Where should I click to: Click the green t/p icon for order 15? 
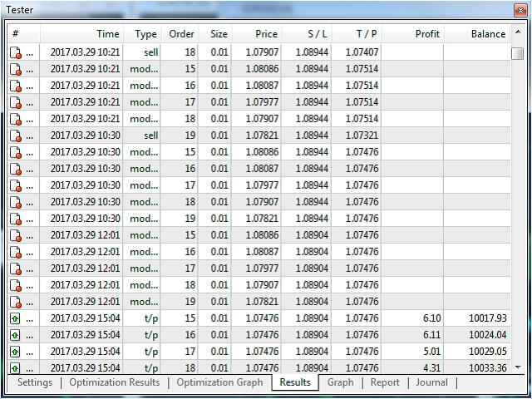pyautogui.click(x=16, y=318)
